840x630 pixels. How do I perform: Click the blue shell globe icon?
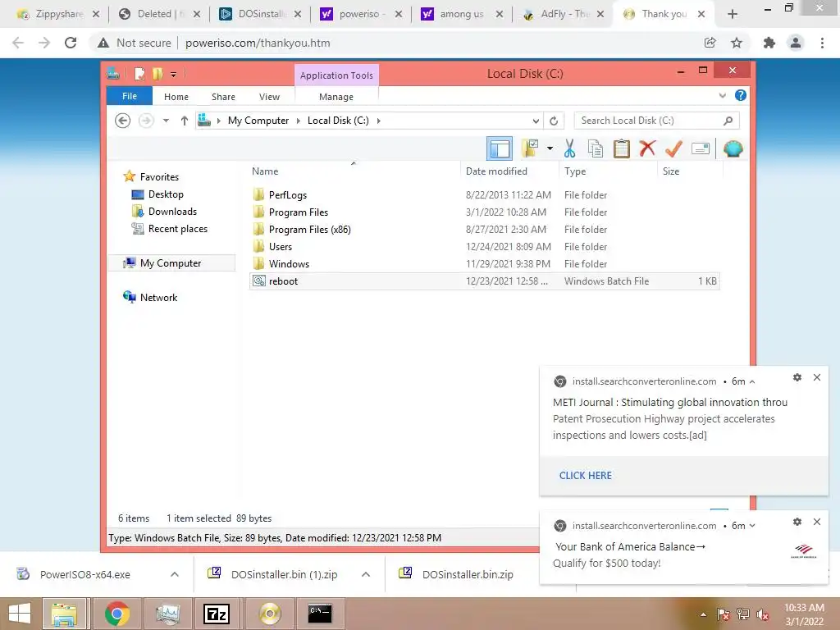pos(733,148)
